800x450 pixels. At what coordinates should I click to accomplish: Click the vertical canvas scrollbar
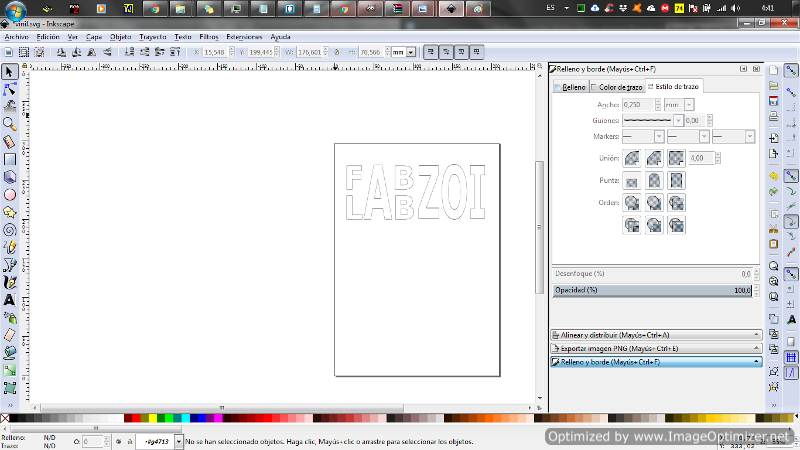coord(539,227)
